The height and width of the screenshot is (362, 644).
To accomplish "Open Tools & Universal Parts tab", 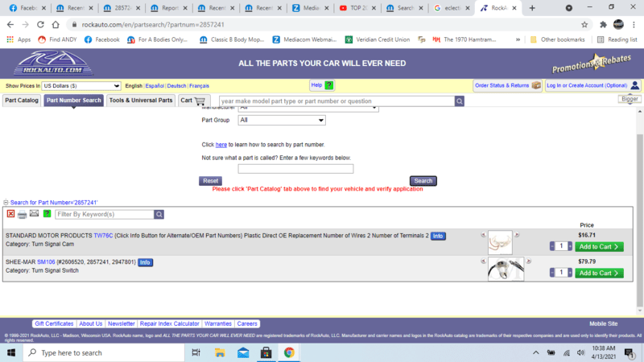I will click(141, 101).
